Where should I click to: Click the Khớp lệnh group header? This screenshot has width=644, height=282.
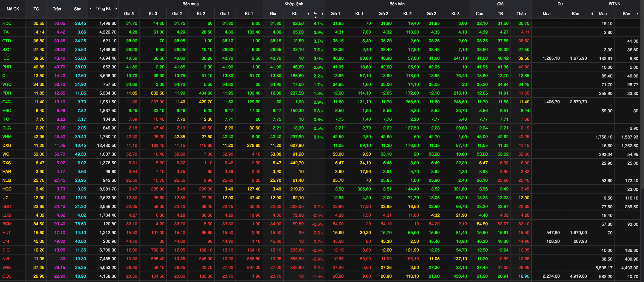pos(294,4)
